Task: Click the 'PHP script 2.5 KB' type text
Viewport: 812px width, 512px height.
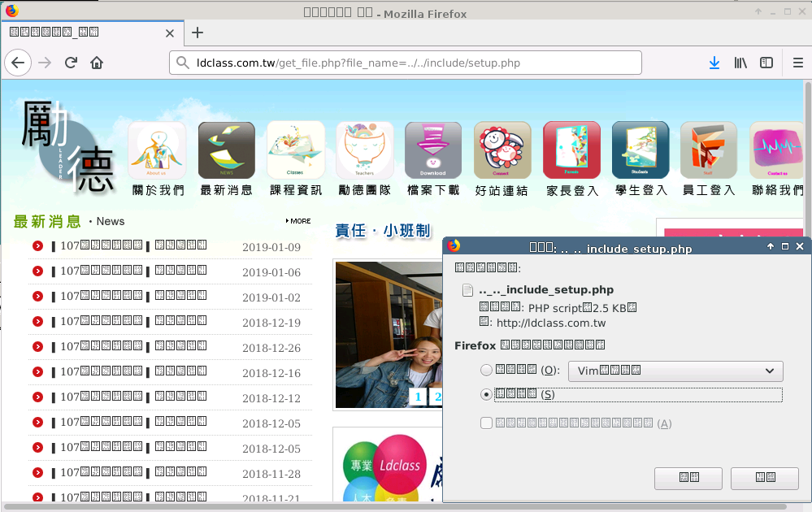Action: click(582, 308)
